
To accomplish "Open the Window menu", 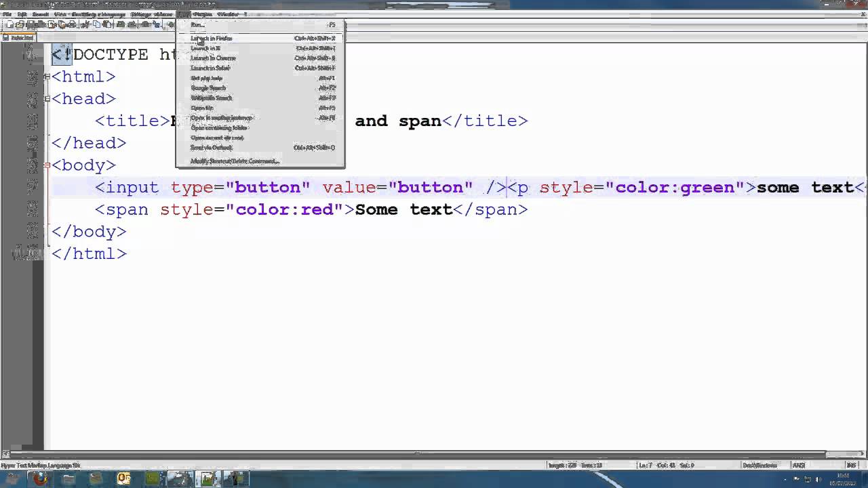I will [227, 14].
